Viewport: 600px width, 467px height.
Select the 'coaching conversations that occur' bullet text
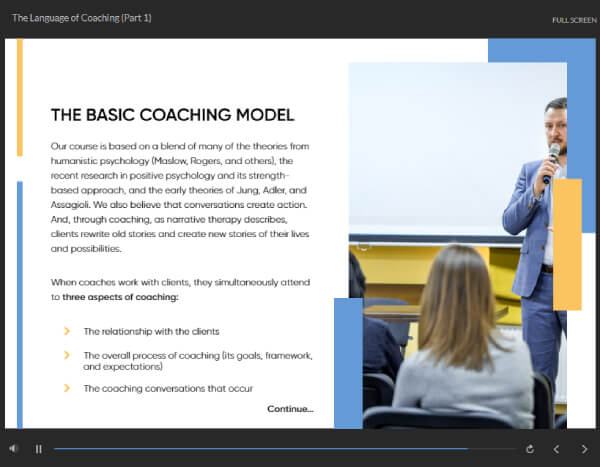pyautogui.click(x=168, y=388)
